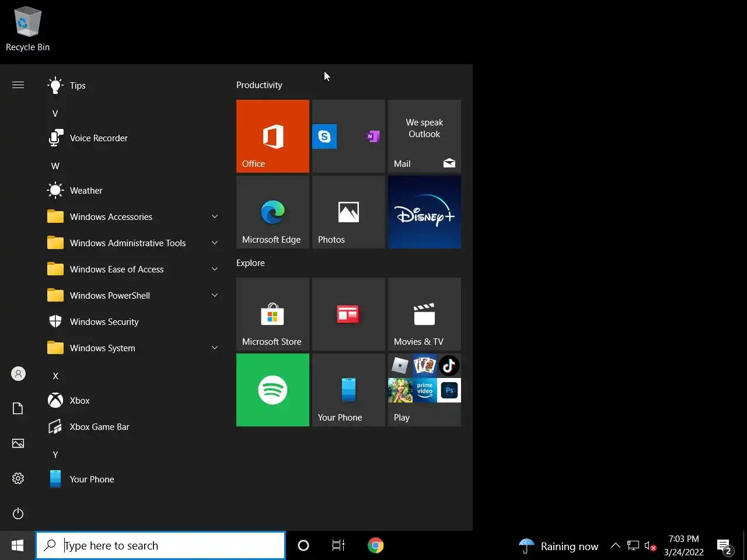The width and height of the screenshot is (747, 560).
Task: Open the user account icon
Action: 18,374
